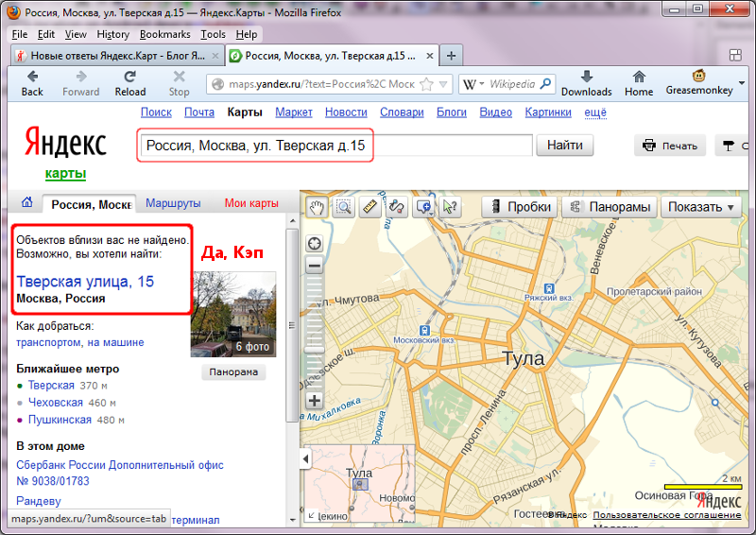
Task: Click the Ряжский вокзал station icon
Action: (x=549, y=288)
